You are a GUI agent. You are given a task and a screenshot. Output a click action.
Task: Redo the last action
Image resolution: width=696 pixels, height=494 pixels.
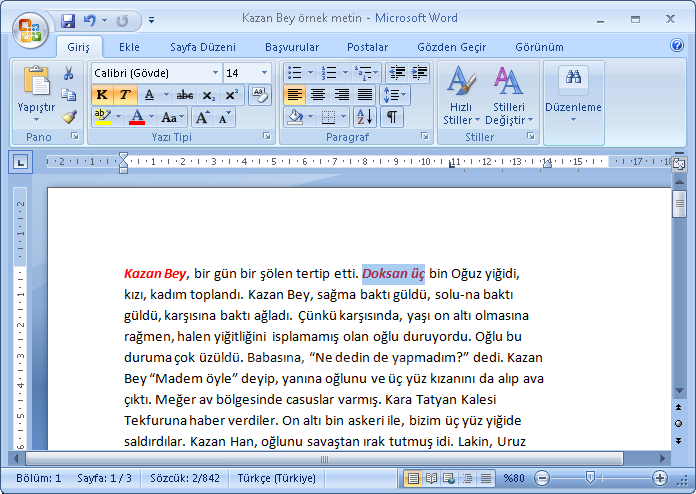(122, 20)
